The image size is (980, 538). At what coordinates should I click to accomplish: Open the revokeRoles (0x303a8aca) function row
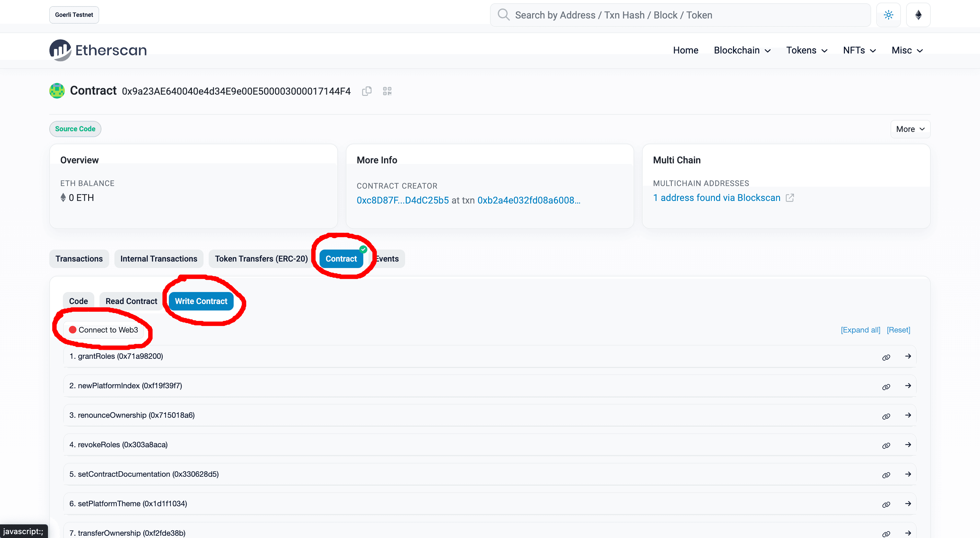point(490,445)
